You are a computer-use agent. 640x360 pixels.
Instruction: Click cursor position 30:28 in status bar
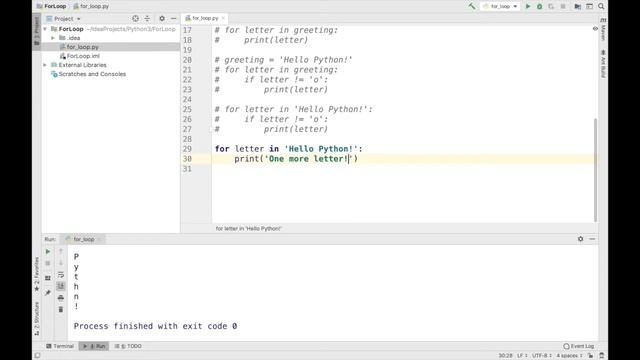coord(505,356)
